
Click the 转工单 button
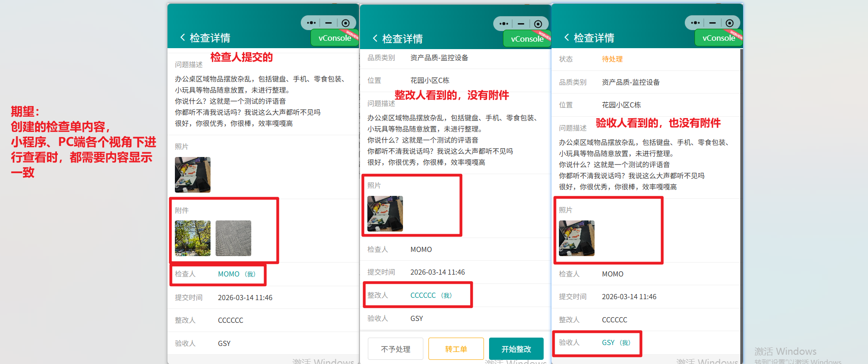click(456, 349)
